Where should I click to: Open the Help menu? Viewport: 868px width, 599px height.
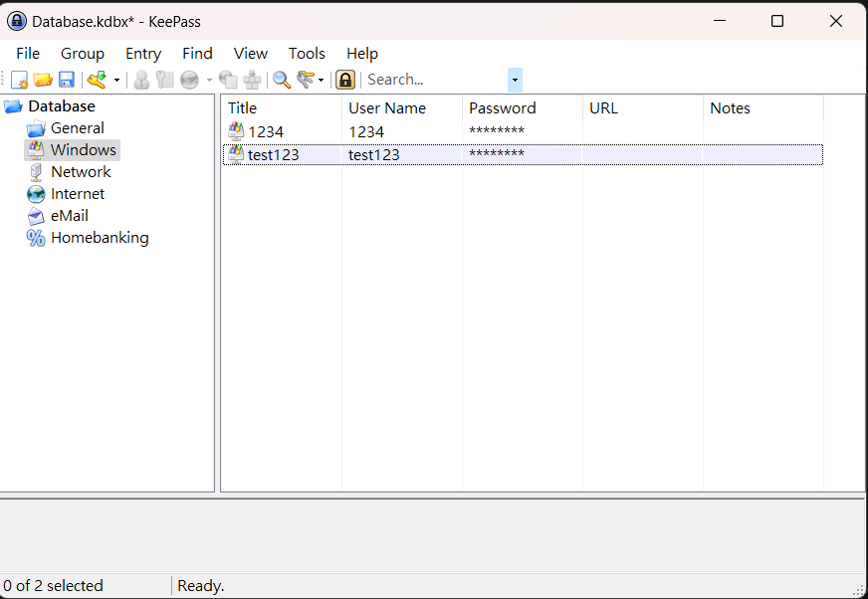362,53
